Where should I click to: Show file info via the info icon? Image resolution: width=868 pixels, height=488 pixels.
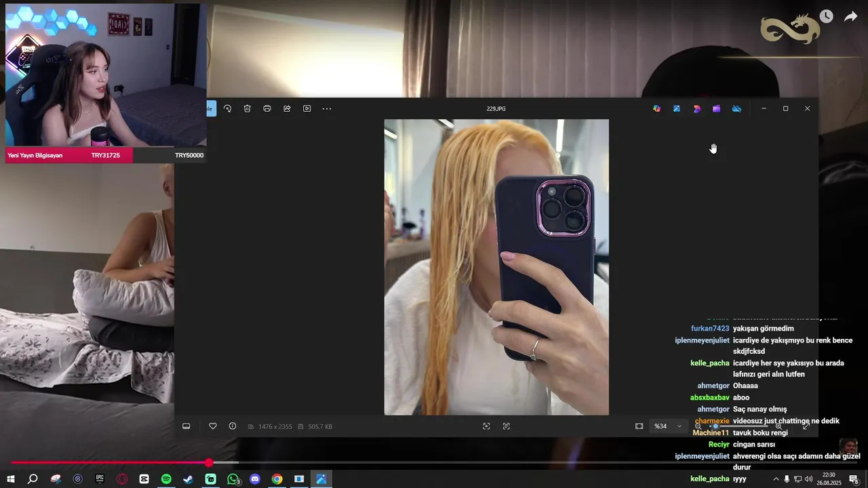coord(233,426)
